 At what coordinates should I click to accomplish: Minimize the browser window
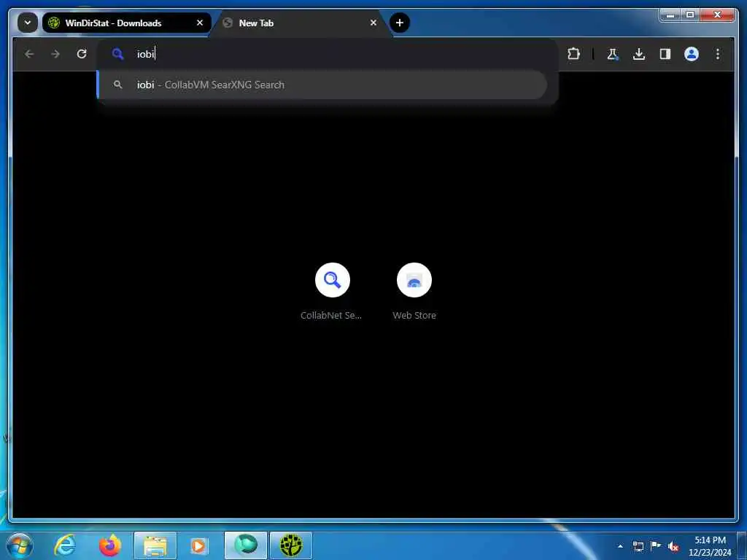click(670, 15)
